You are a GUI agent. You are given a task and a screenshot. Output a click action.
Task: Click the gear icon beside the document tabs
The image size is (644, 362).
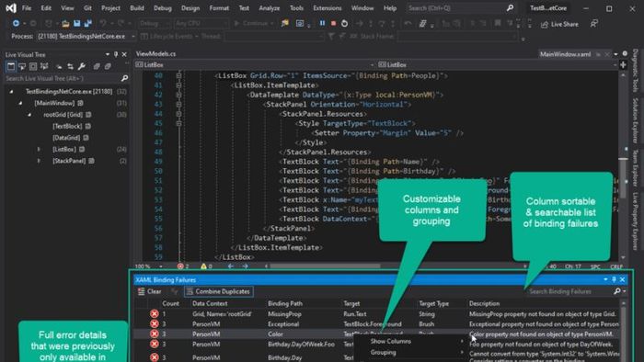point(625,53)
